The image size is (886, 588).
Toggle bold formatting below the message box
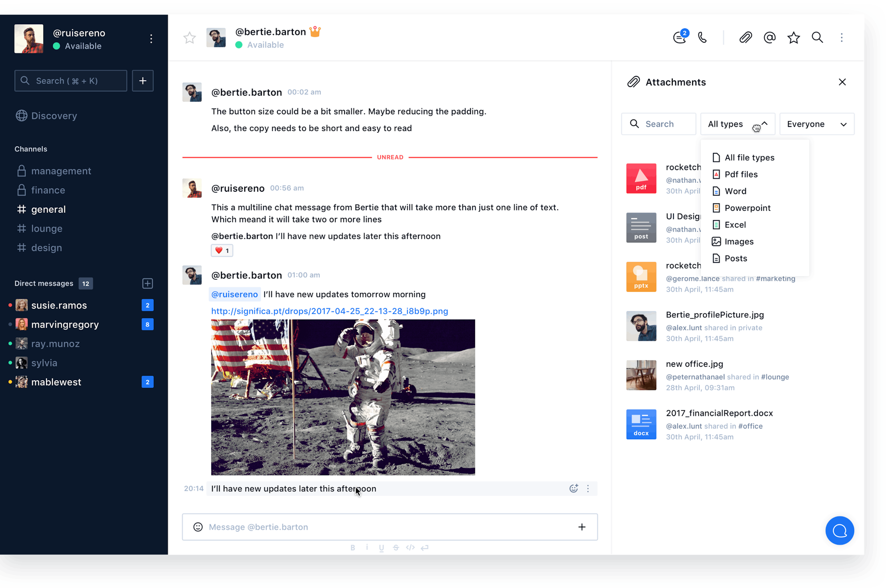pyautogui.click(x=353, y=548)
